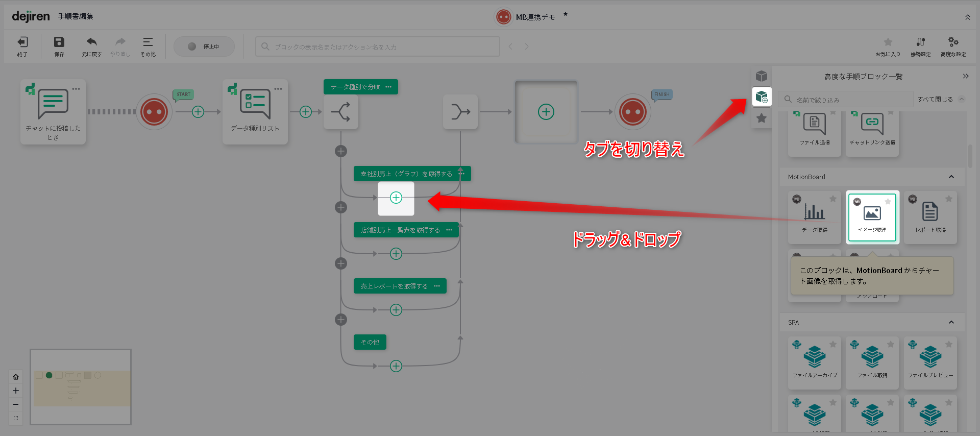Image resolution: width=980 pixels, height=436 pixels.
Task: Add a block in the empty placeholder
Action: click(x=546, y=112)
